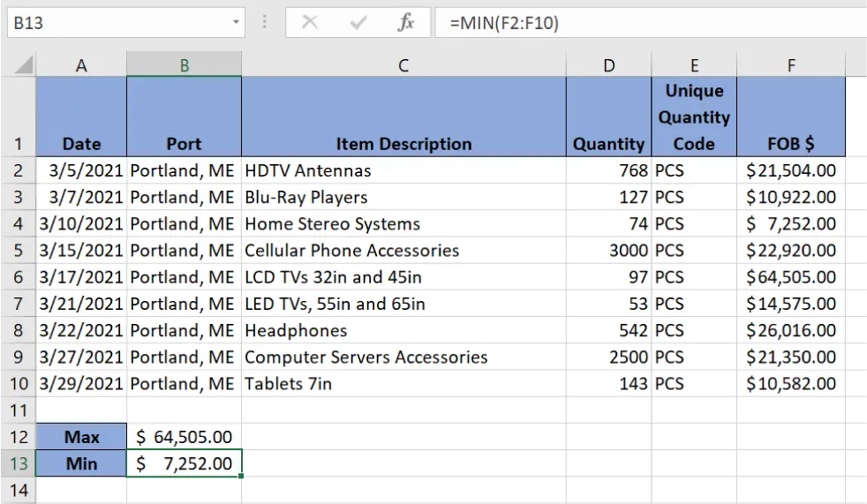Click the Enter checkmark icon in formula bar

[x=358, y=24]
